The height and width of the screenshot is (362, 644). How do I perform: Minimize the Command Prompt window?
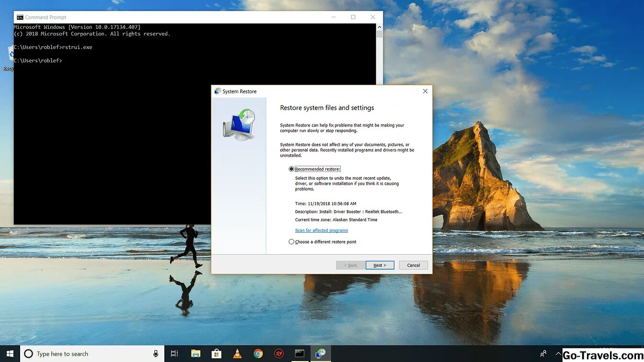(x=333, y=17)
